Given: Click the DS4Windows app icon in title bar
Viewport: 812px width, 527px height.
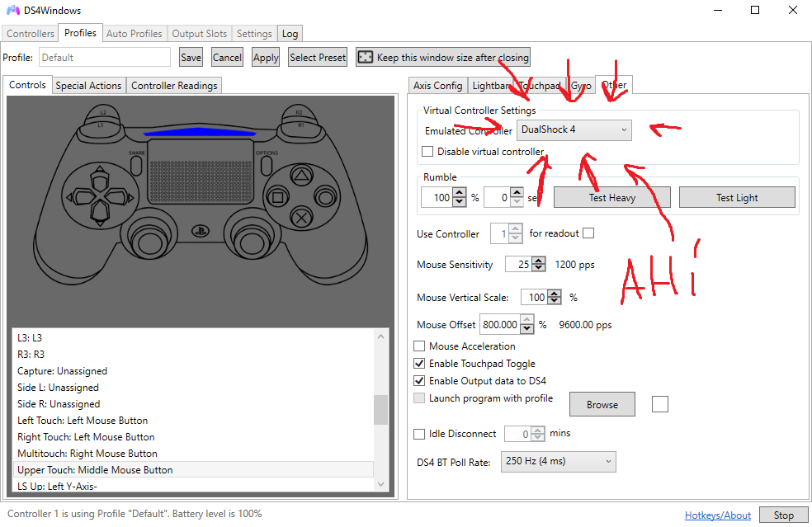Looking at the screenshot, I should click(12, 11).
